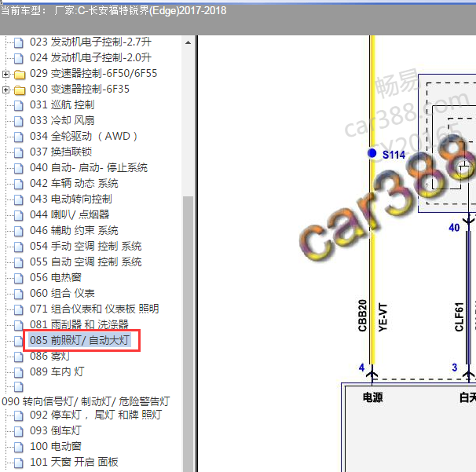Open 043 电动转向控制 entry

(71, 199)
